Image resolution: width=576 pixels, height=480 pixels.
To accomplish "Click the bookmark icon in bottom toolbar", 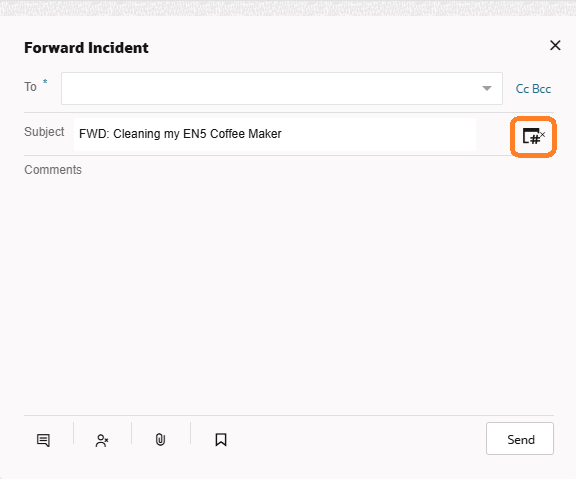I will tap(221, 440).
